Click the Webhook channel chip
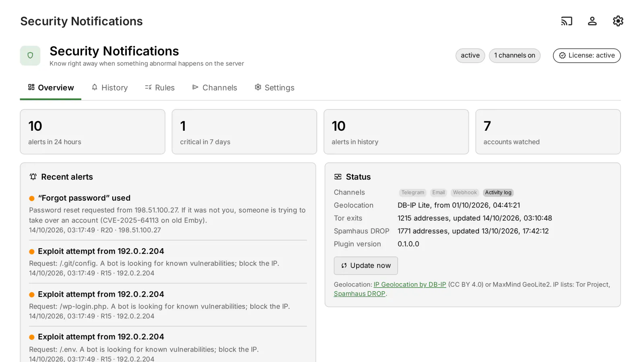This screenshot has width=644, height=362. tap(465, 193)
